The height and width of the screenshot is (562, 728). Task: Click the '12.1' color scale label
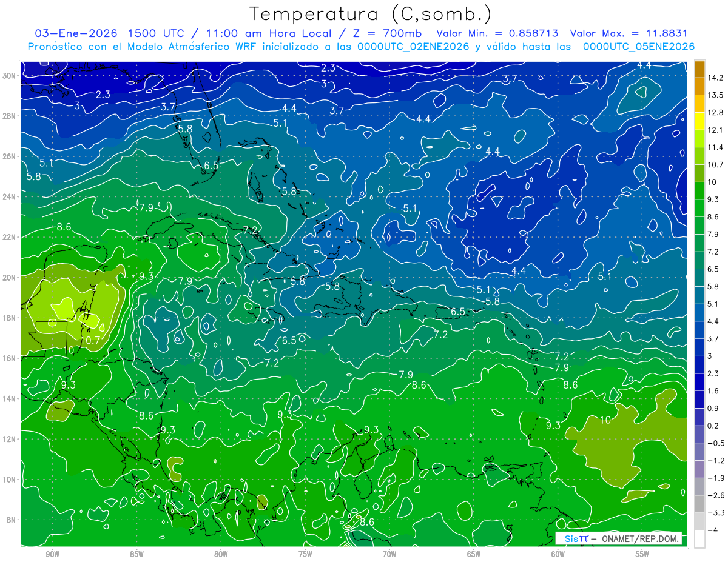click(x=716, y=130)
